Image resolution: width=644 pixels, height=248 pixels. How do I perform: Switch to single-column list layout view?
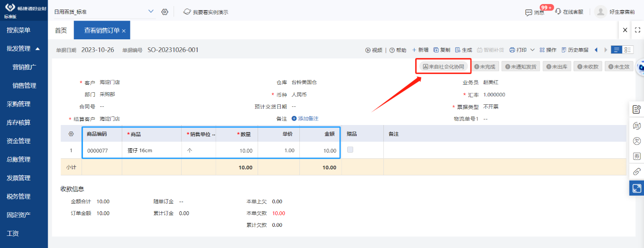coord(617,50)
